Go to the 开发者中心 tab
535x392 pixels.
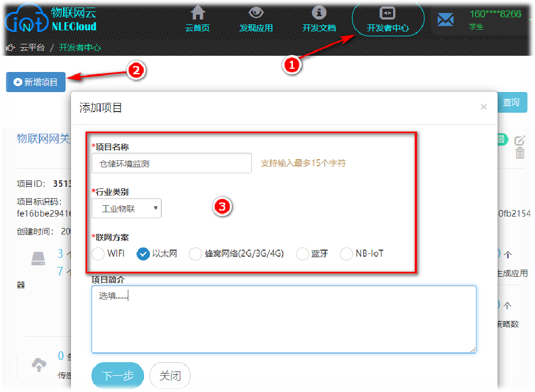pos(388,19)
